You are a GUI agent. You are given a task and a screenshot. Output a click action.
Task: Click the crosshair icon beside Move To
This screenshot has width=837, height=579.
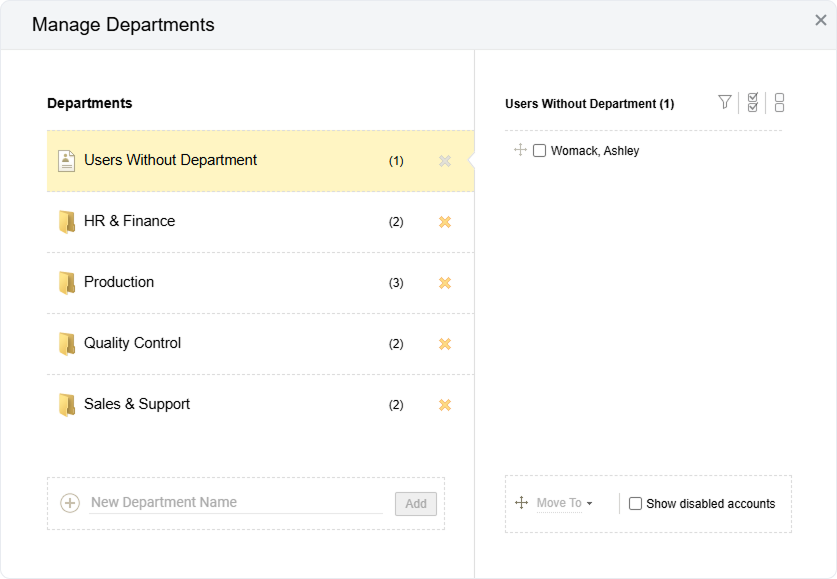tap(521, 503)
